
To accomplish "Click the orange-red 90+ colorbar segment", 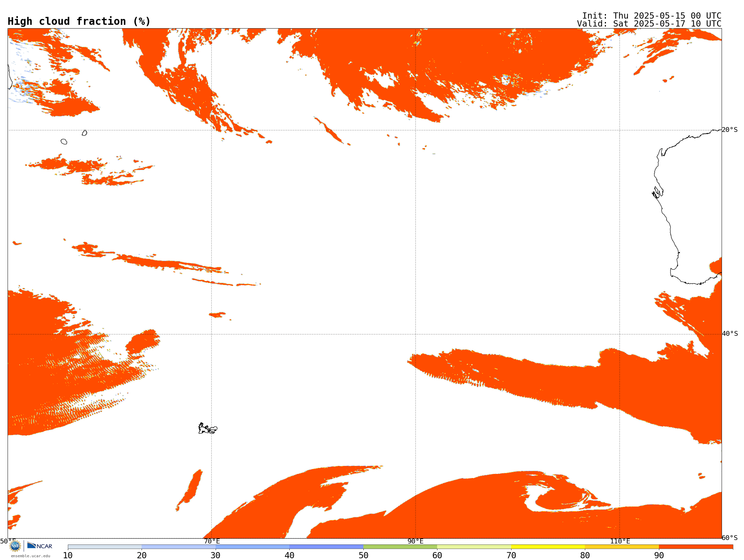I will point(696,547).
